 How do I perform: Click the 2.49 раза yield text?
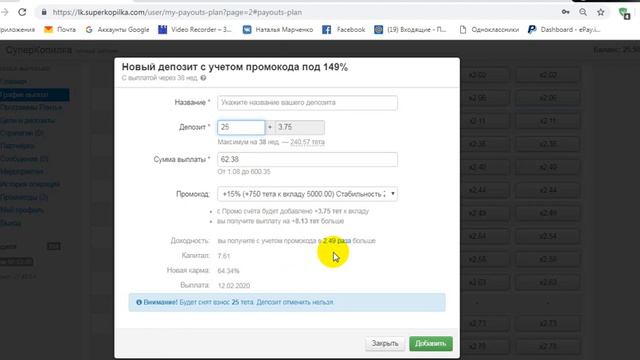[337, 241]
